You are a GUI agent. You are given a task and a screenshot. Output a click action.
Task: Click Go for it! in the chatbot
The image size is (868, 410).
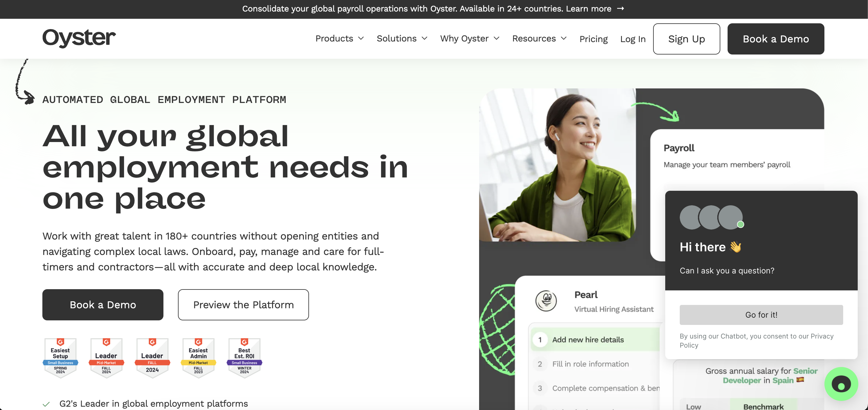pyautogui.click(x=761, y=315)
